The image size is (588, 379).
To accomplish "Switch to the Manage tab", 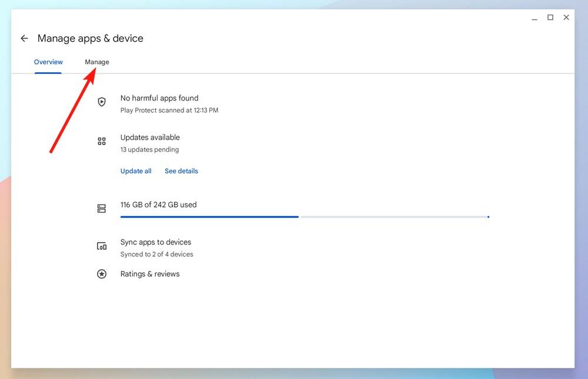I will point(97,62).
